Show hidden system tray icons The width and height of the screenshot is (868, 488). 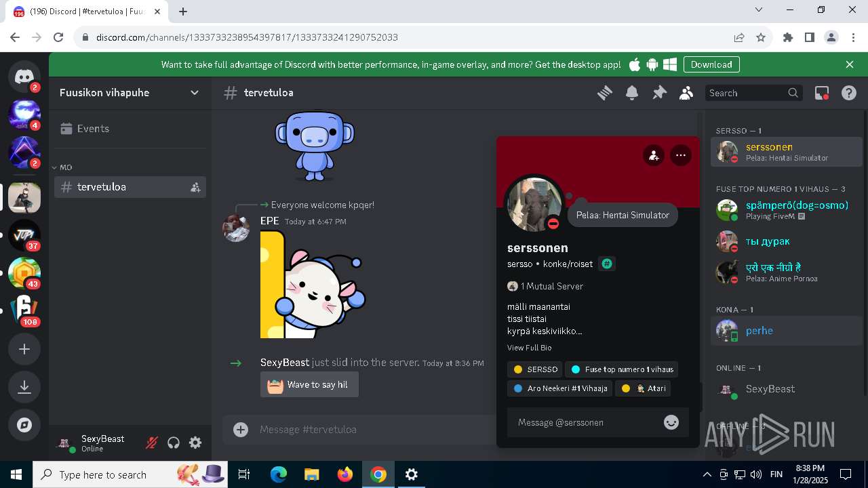[x=707, y=474]
